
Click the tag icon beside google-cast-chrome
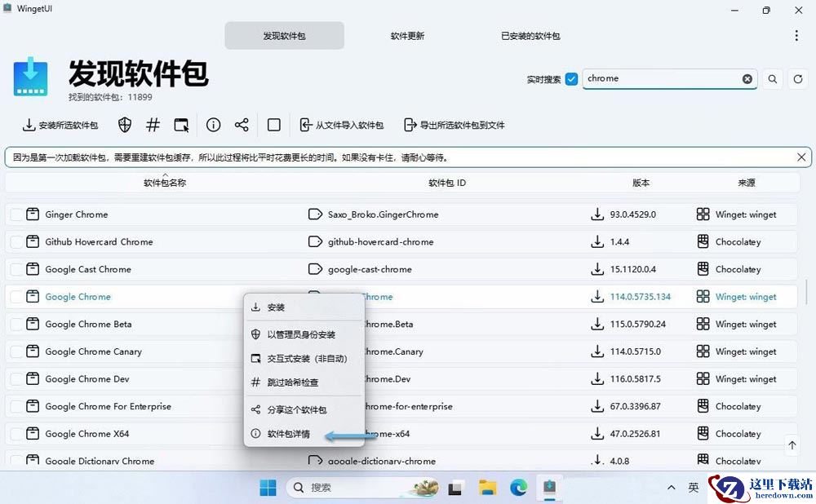click(315, 269)
